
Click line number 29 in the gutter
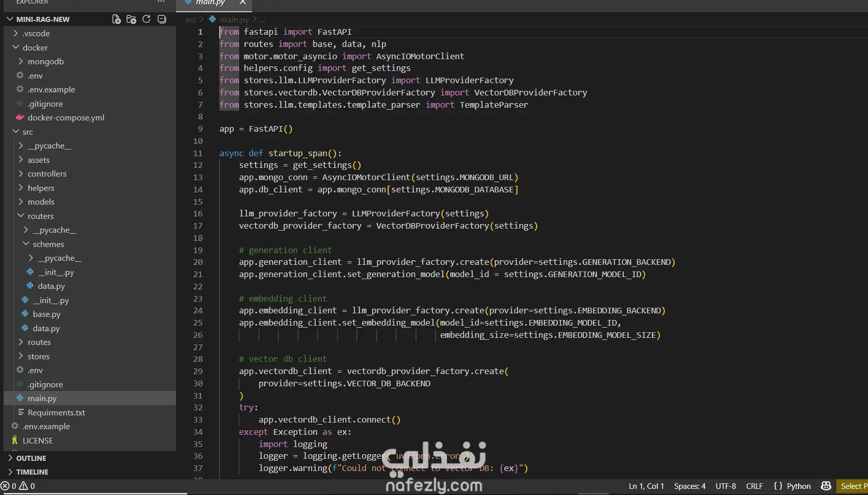[x=198, y=371]
